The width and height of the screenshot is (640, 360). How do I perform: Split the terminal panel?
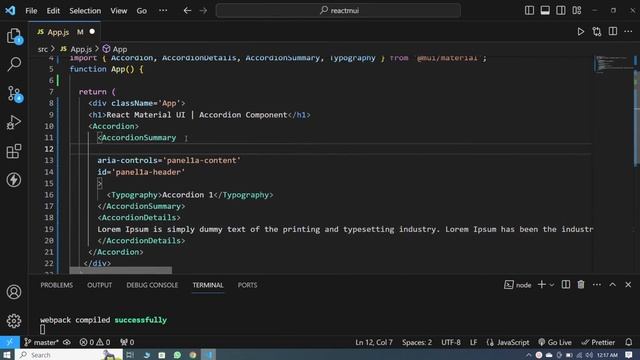tap(566, 284)
